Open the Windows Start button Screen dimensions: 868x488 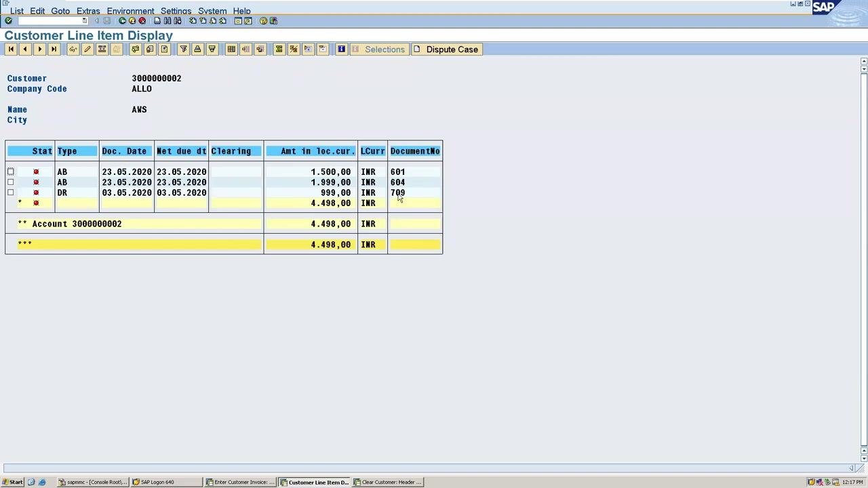tap(12, 482)
